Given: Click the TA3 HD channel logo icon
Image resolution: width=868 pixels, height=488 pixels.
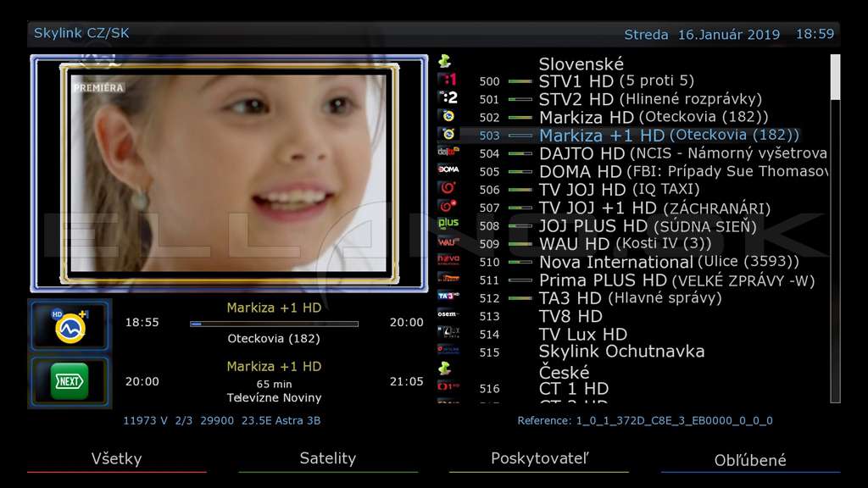Looking at the screenshot, I should (x=448, y=296).
